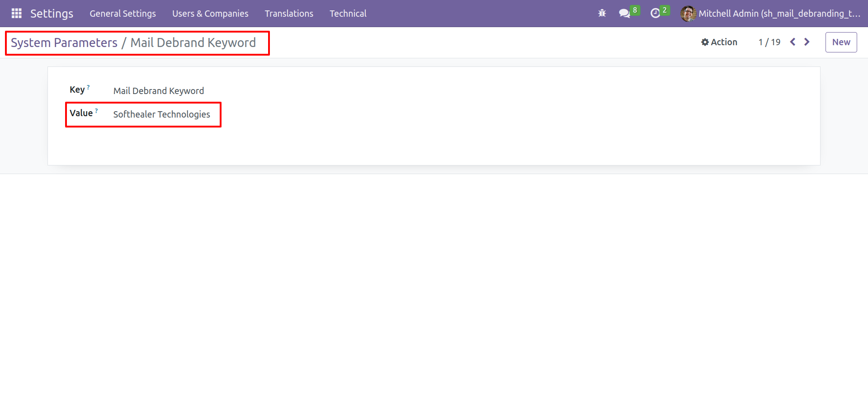Open the Action gear menu
The width and height of the screenshot is (868, 406).
(x=719, y=42)
